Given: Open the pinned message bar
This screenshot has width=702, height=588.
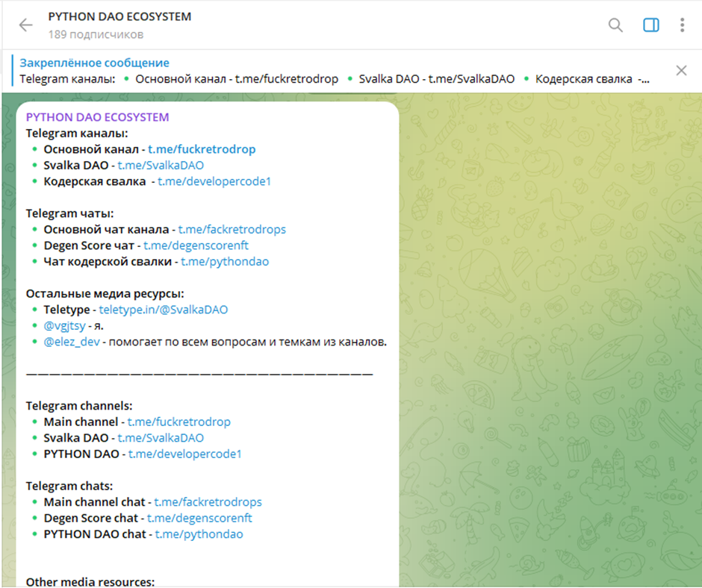Looking at the screenshot, I should pos(336,71).
